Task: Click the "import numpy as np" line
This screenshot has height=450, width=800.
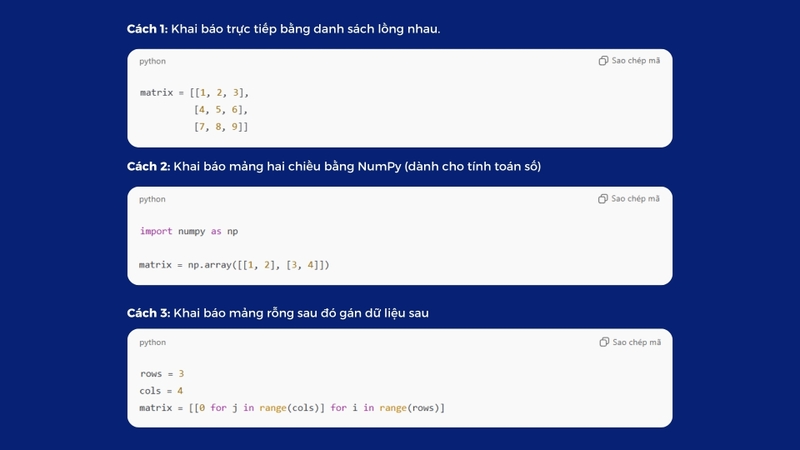Action: (x=189, y=231)
